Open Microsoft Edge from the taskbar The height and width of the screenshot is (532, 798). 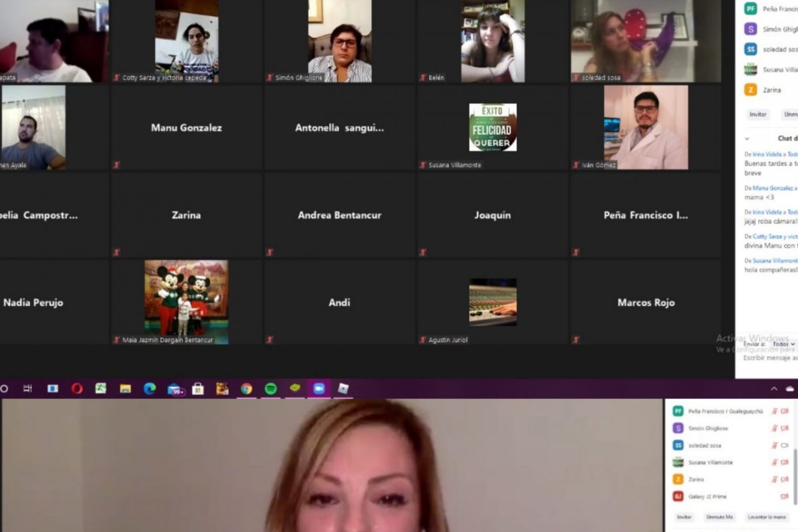(x=150, y=388)
